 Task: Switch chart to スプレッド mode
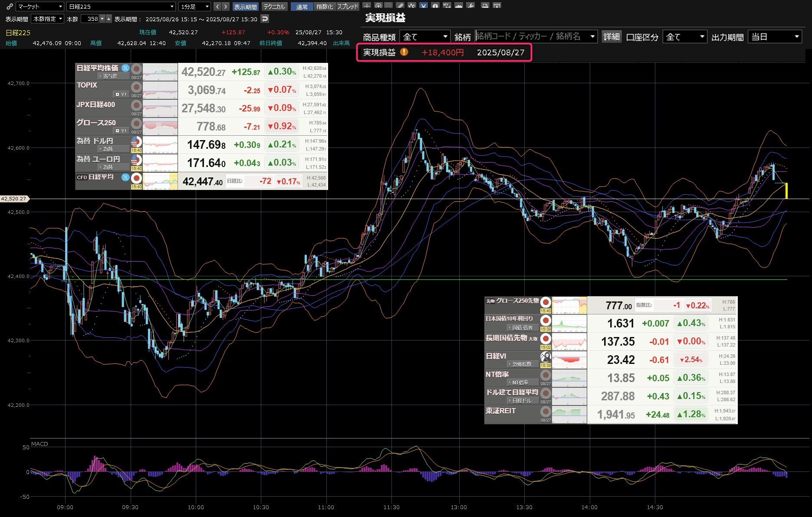(348, 7)
